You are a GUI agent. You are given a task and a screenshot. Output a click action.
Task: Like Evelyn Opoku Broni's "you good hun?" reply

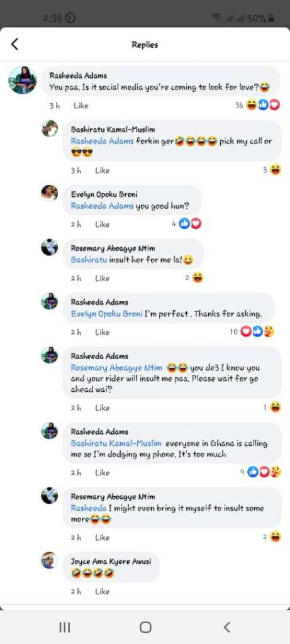point(103,225)
